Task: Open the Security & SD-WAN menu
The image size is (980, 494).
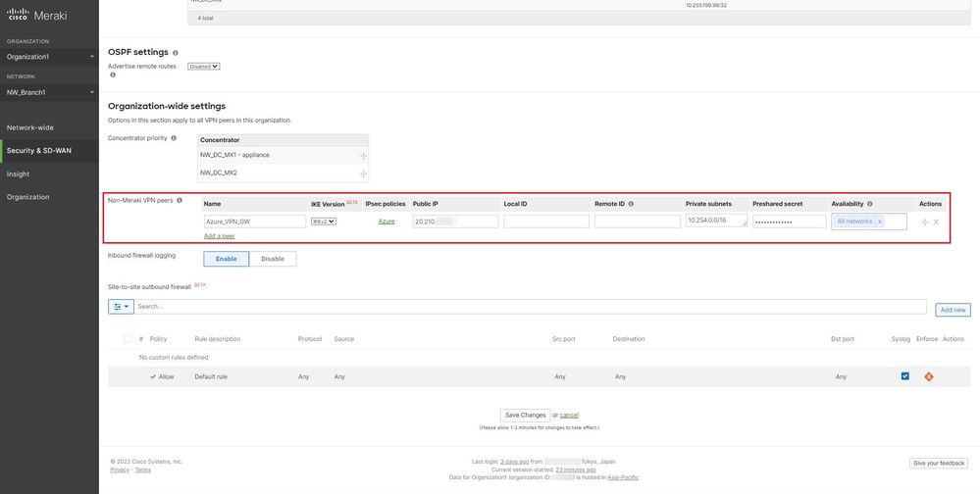Action: tap(37, 151)
